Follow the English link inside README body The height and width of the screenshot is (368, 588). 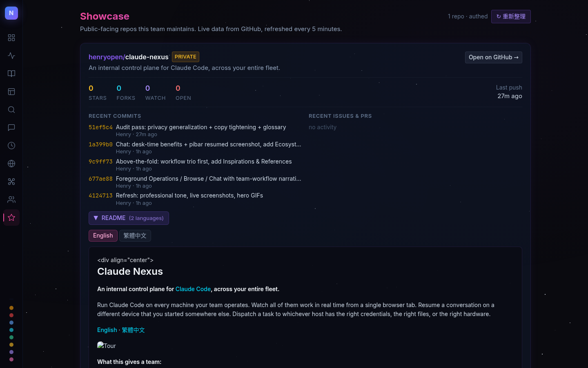pos(107,330)
